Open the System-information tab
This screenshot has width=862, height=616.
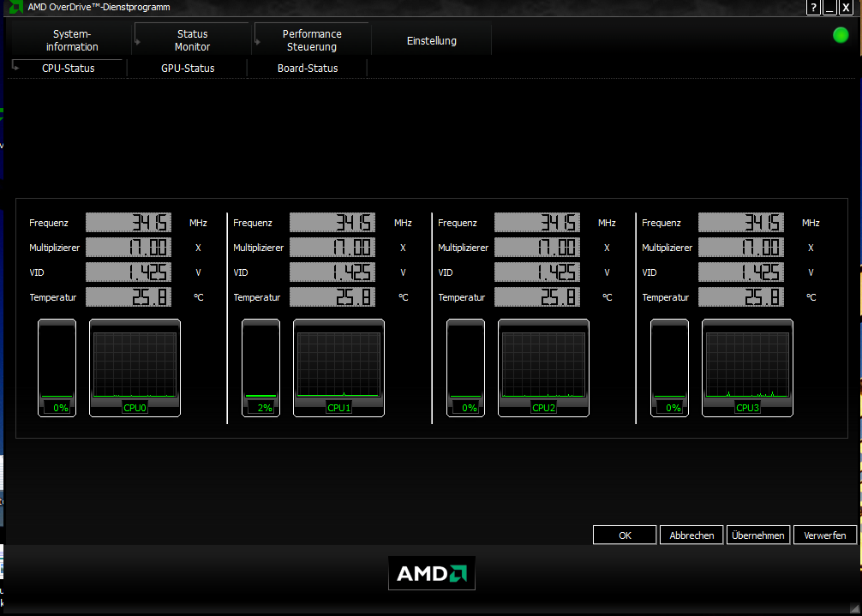tap(72, 40)
